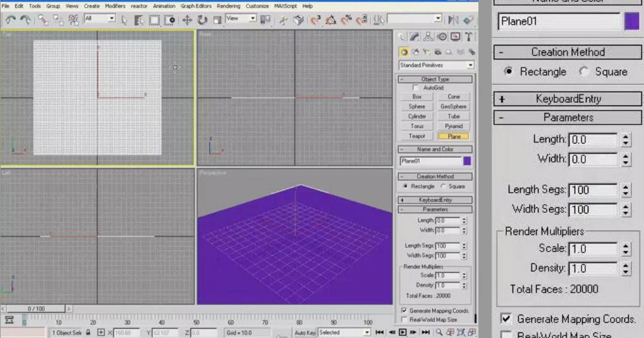Toggle Generate Mapping Coords in enlarged panel
This screenshot has height=338, width=644.
click(x=506, y=318)
